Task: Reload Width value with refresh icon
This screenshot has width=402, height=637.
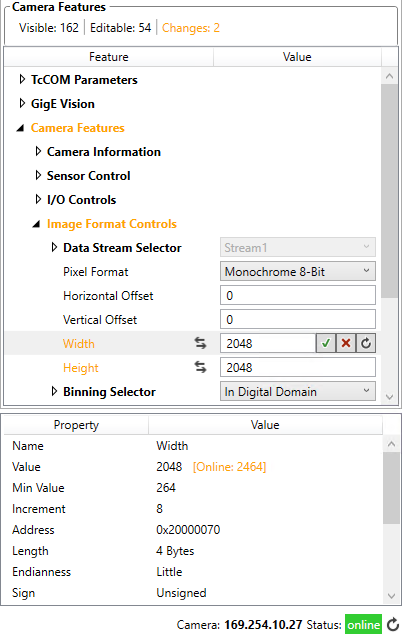Action: 366,343
